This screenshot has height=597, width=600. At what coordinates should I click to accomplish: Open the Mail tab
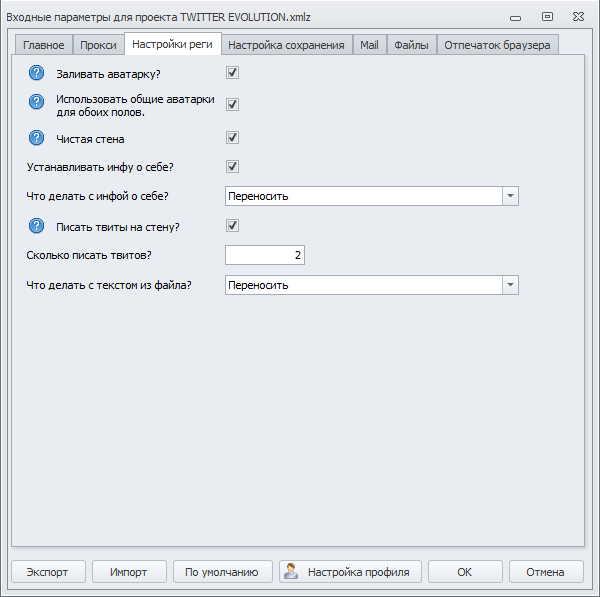pyautogui.click(x=369, y=45)
